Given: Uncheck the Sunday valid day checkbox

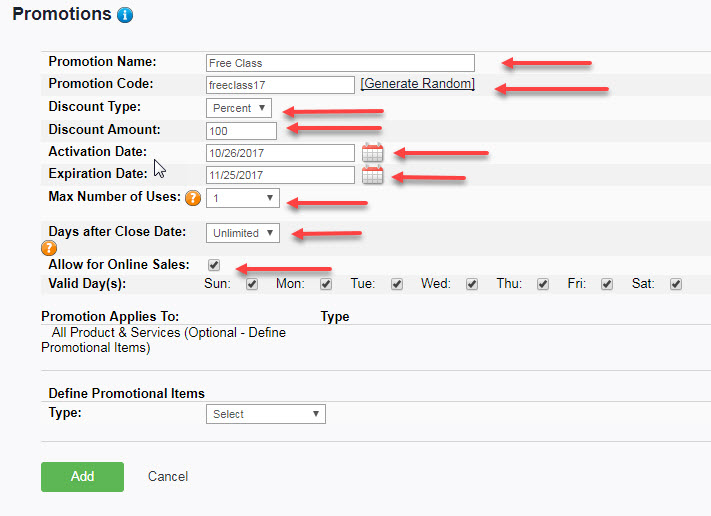Looking at the screenshot, I should 251,284.
